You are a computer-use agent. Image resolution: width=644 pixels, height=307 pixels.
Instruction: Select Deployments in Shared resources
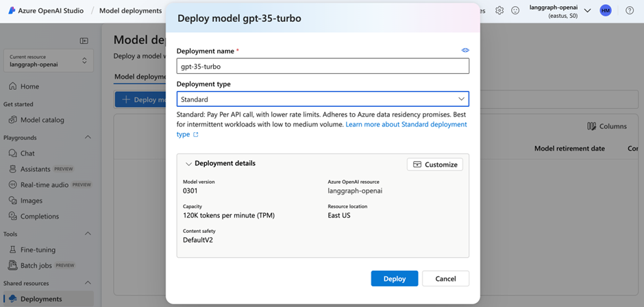(x=49, y=299)
